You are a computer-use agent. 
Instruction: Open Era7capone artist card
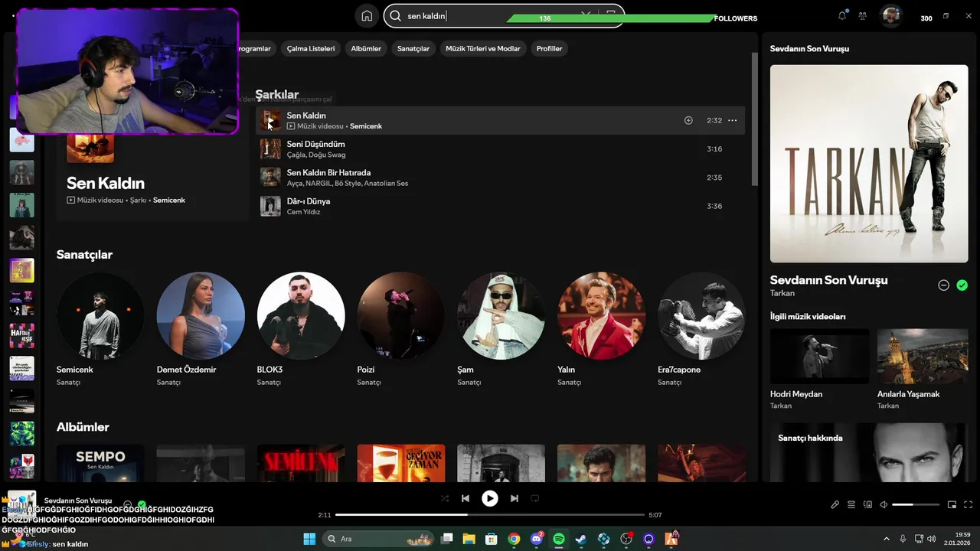click(702, 329)
